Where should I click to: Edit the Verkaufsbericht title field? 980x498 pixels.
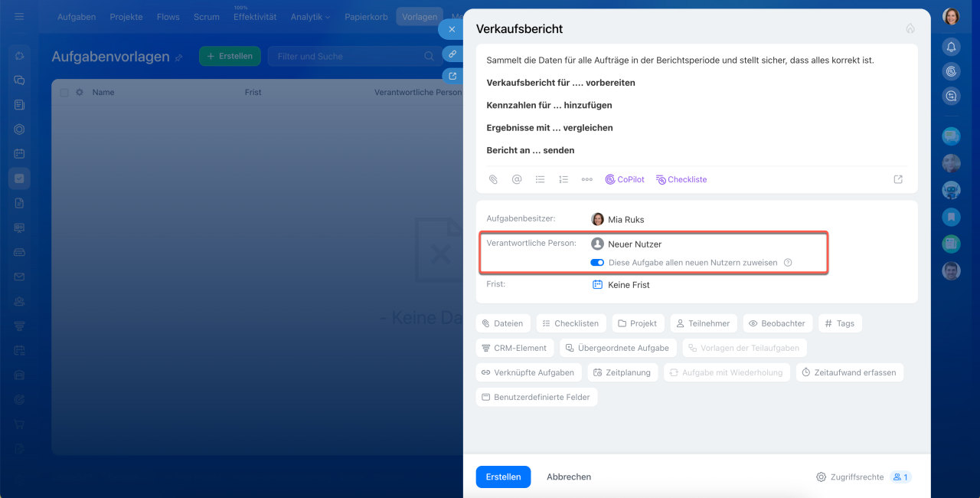point(519,28)
